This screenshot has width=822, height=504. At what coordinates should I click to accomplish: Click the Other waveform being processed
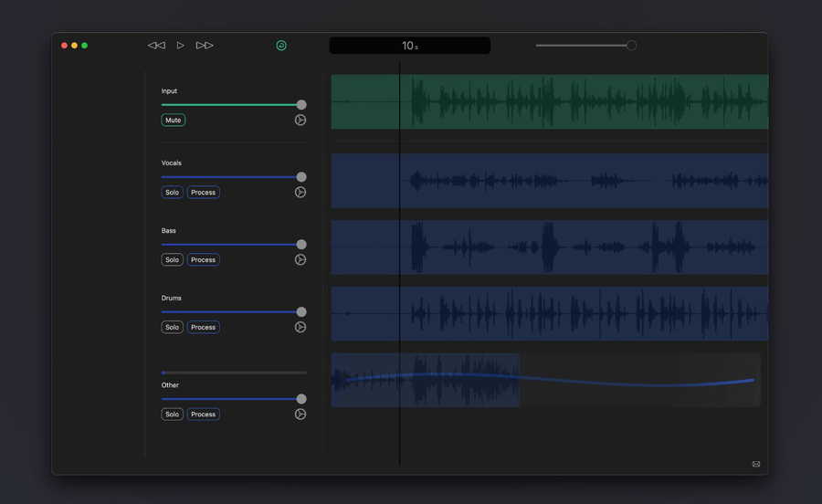tap(546, 381)
